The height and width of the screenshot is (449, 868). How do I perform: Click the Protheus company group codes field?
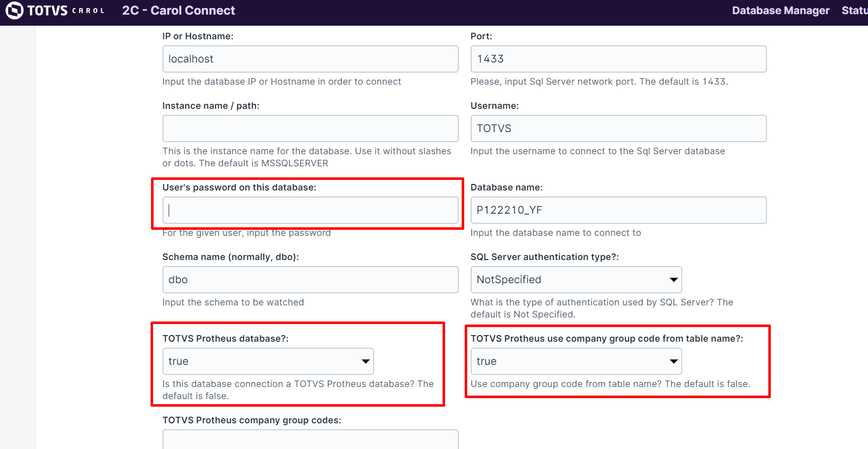(310, 439)
